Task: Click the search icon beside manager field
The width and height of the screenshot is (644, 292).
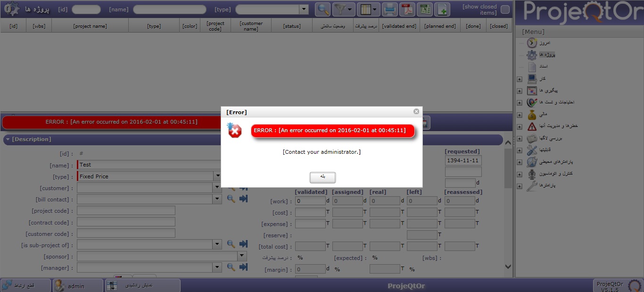Action: 231,267
